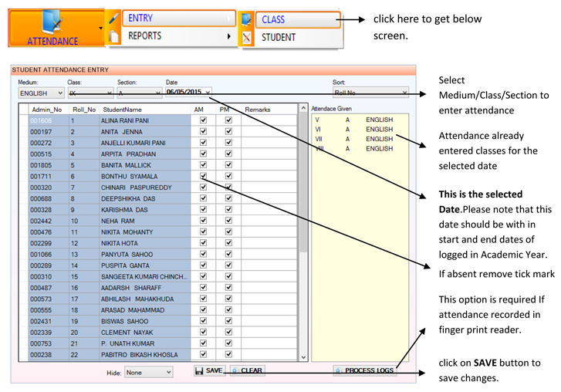The image size is (561, 392).
Task: Toggle AM checkbox for BISWAS SAHOO
Action: point(203,321)
